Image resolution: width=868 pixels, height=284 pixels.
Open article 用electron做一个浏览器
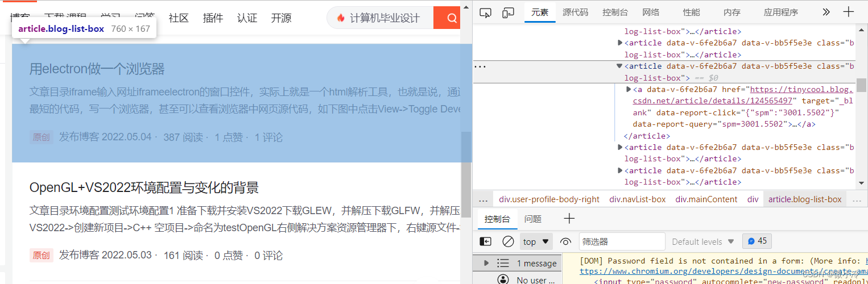97,69
